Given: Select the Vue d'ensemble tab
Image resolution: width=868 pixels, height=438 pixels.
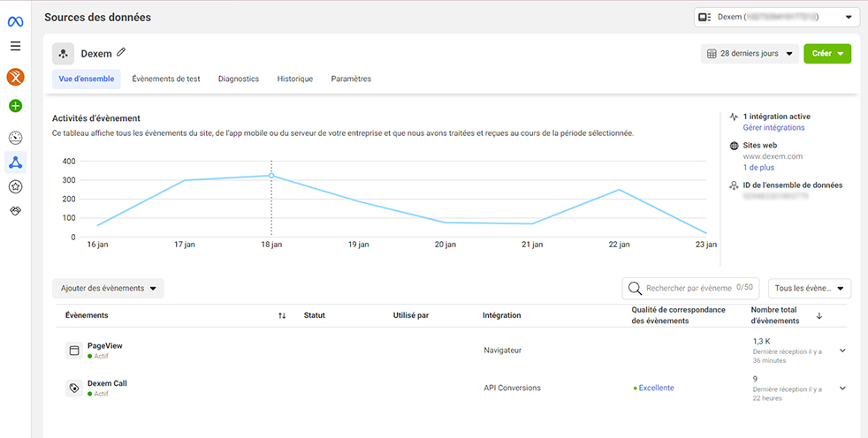Looking at the screenshot, I should 87,79.
